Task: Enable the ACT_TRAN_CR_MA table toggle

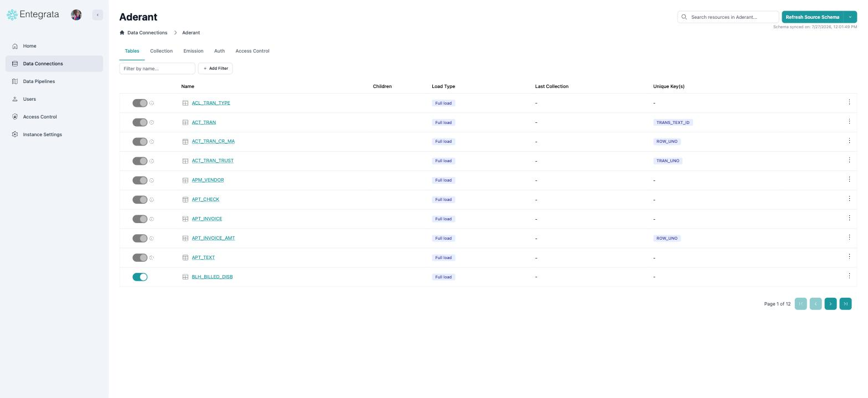Action: (140, 142)
